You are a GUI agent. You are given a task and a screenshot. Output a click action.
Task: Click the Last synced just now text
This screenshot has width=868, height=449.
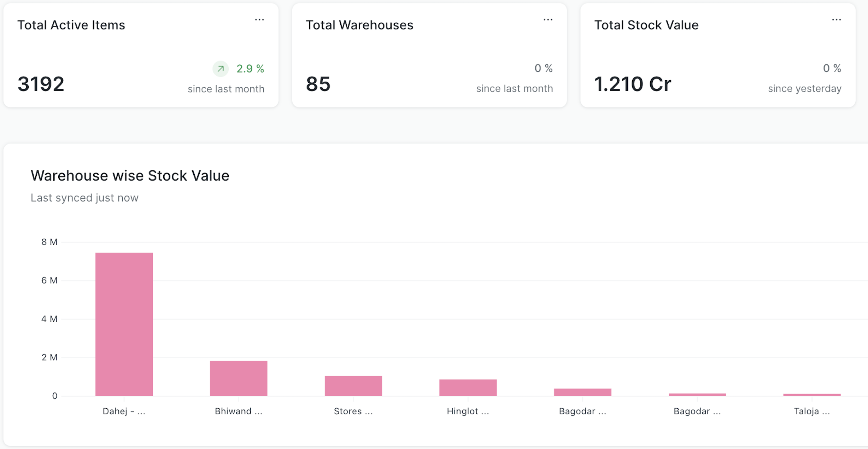(x=84, y=198)
